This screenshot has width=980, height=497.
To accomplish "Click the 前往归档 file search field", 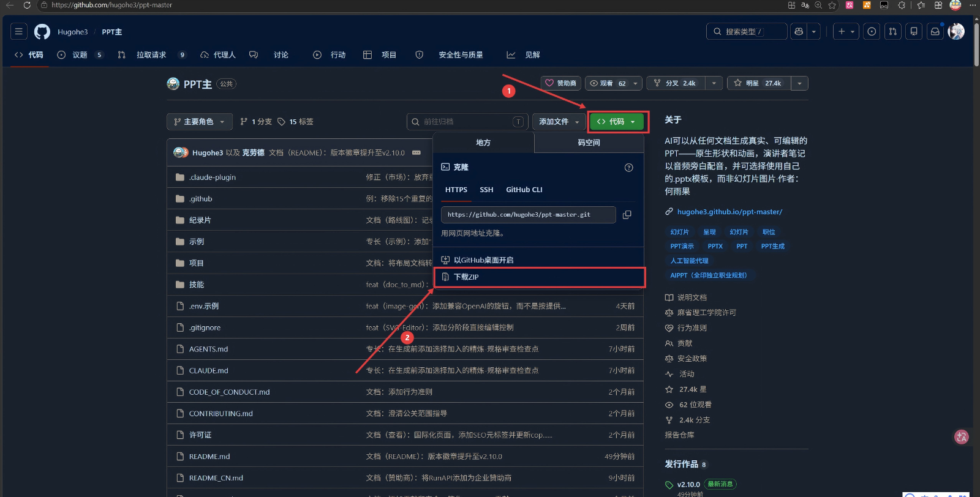I will coord(467,122).
